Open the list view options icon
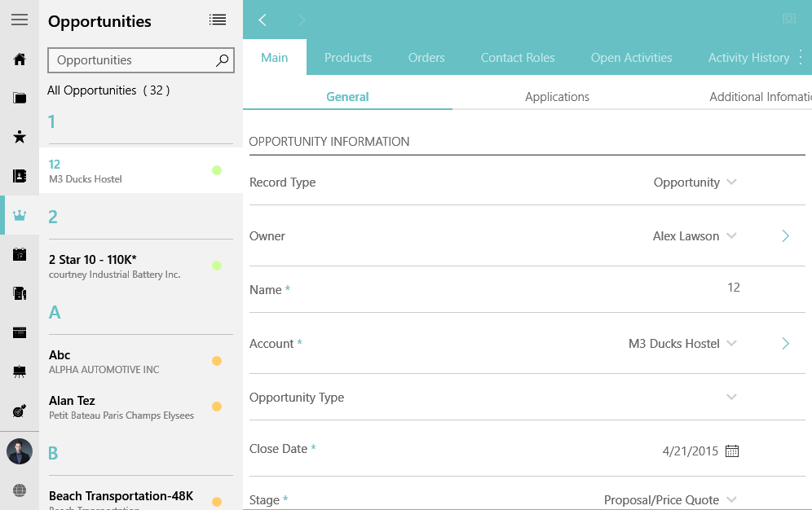This screenshot has width=812, height=510. (218, 20)
